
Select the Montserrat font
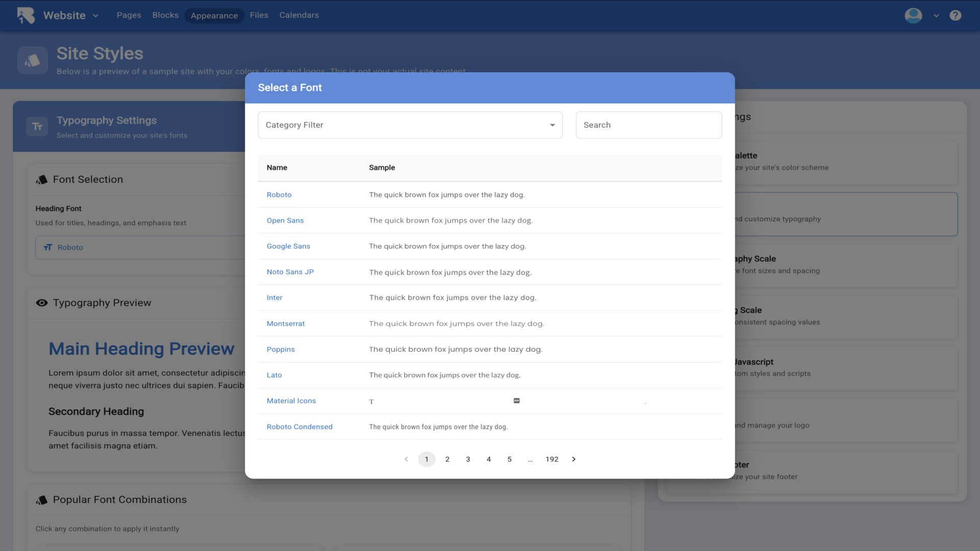click(x=285, y=323)
